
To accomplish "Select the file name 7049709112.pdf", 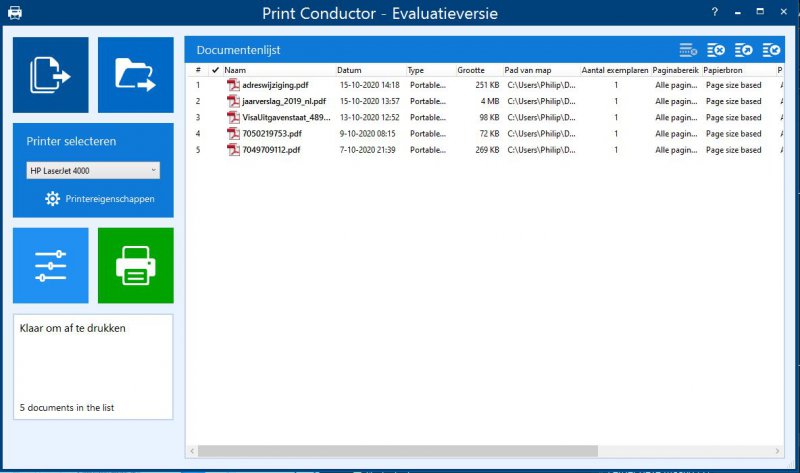I will click(x=271, y=150).
